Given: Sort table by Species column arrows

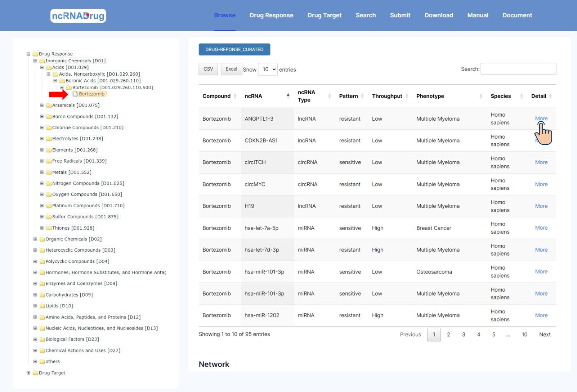Looking at the screenshot, I should point(522,96).
